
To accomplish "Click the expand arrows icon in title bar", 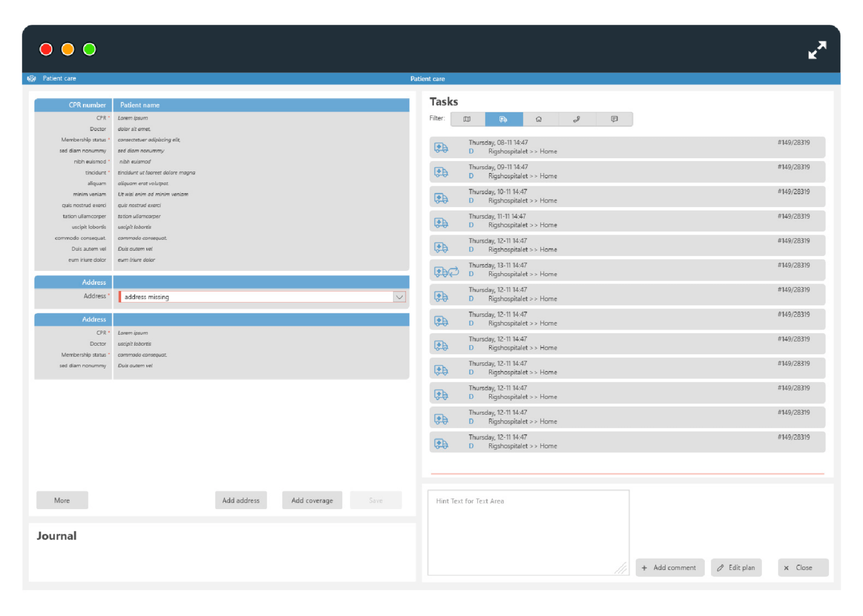I will [817, 50].
